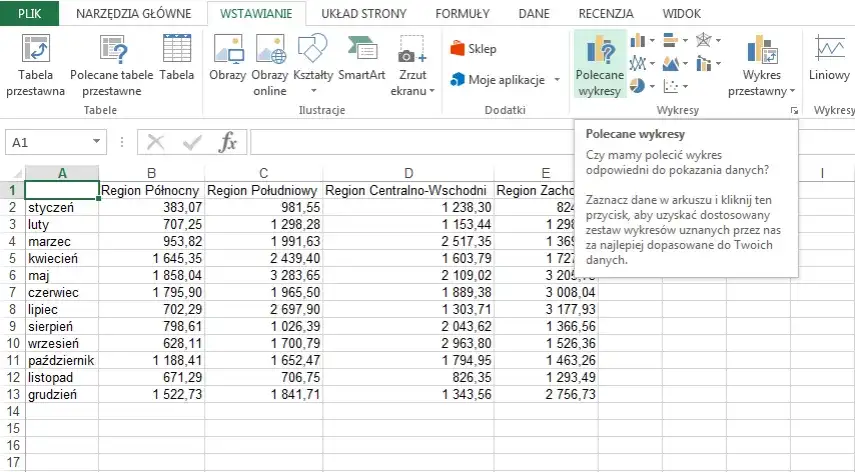
Task: Click the insert function fx button
Action: (227, 143)
